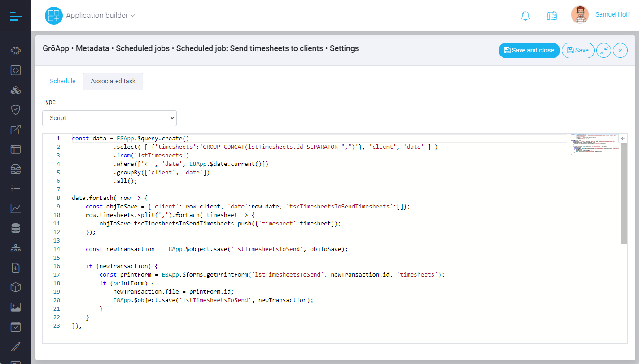Click the hierarchy sitemap sidebar icon

16,248
